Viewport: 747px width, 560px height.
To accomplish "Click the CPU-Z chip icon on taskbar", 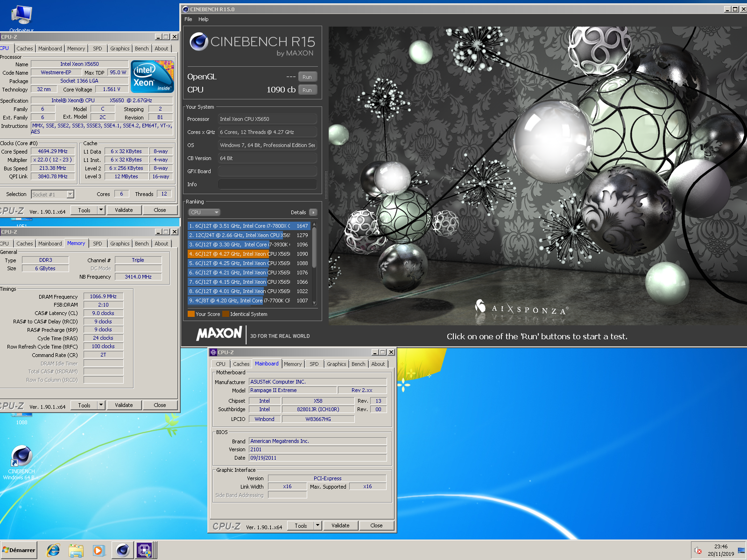I will tap(144, 550).
